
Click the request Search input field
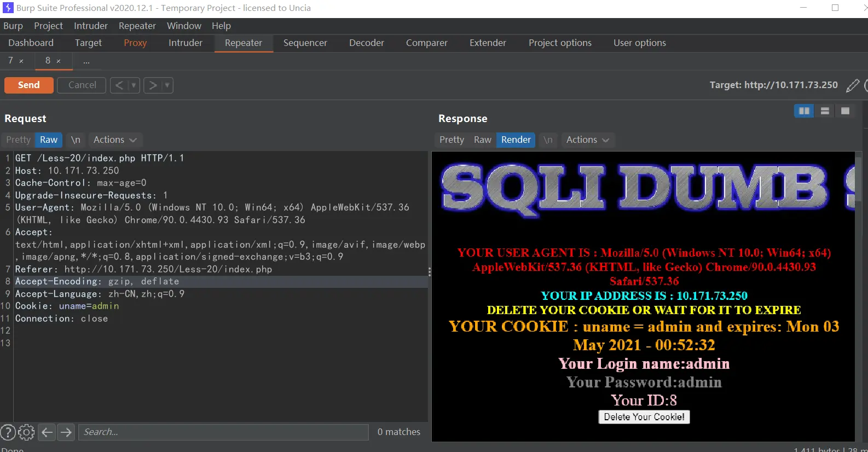click(x=223, y=432)
